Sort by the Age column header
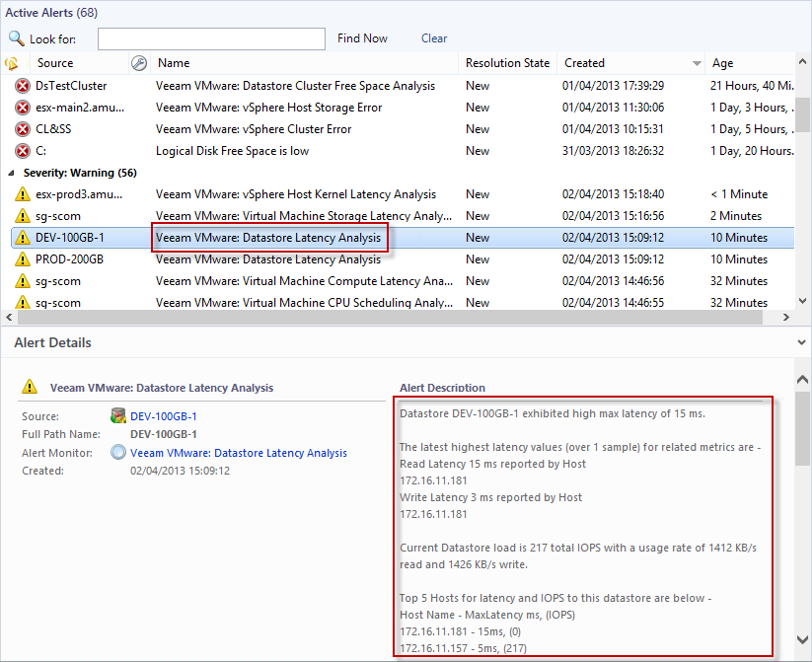 (752, 63)
